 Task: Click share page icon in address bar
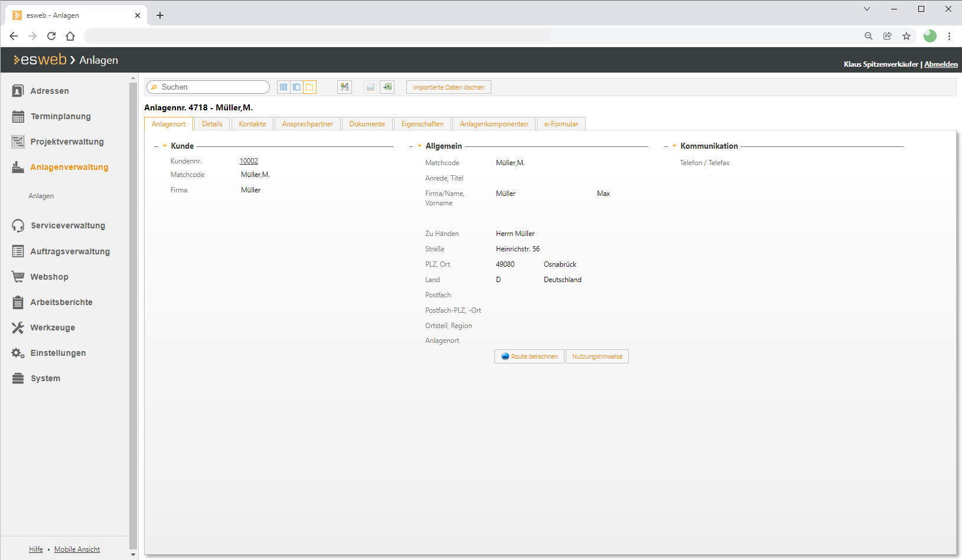point(888,36)
